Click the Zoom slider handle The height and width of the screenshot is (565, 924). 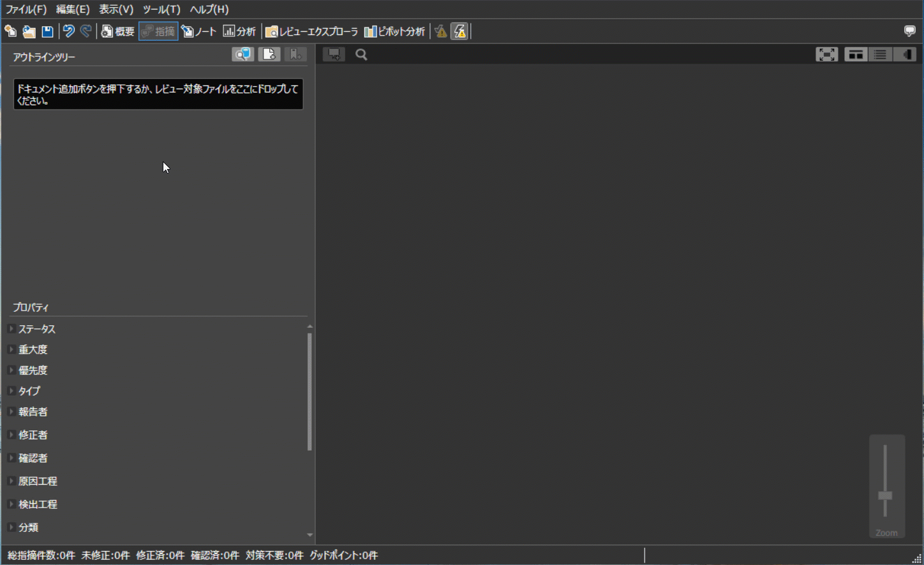tap(885, 495)
